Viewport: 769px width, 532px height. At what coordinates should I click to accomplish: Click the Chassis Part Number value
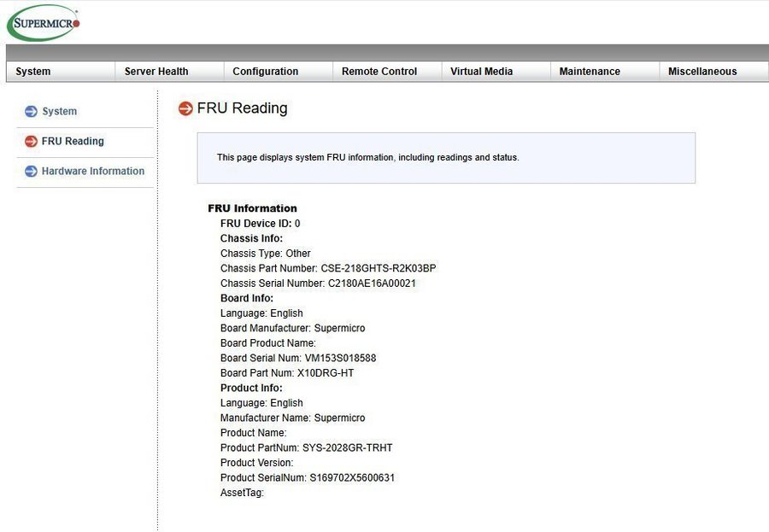click(379, 268)
